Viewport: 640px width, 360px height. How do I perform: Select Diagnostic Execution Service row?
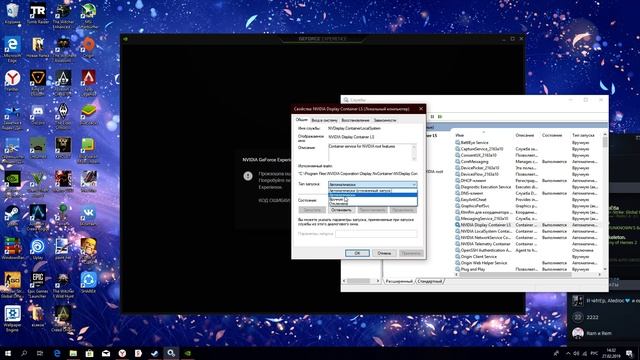coord(527,187)
